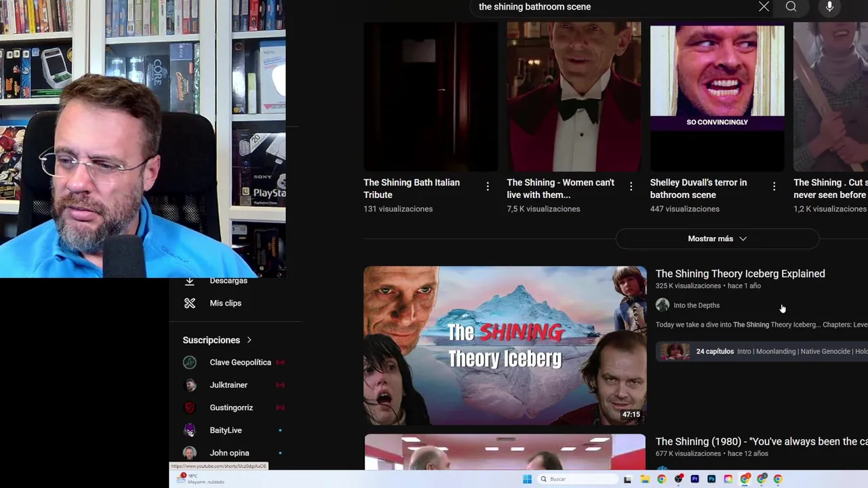
Task: Open the weather widget on taskbar
Action: [201, 479]
